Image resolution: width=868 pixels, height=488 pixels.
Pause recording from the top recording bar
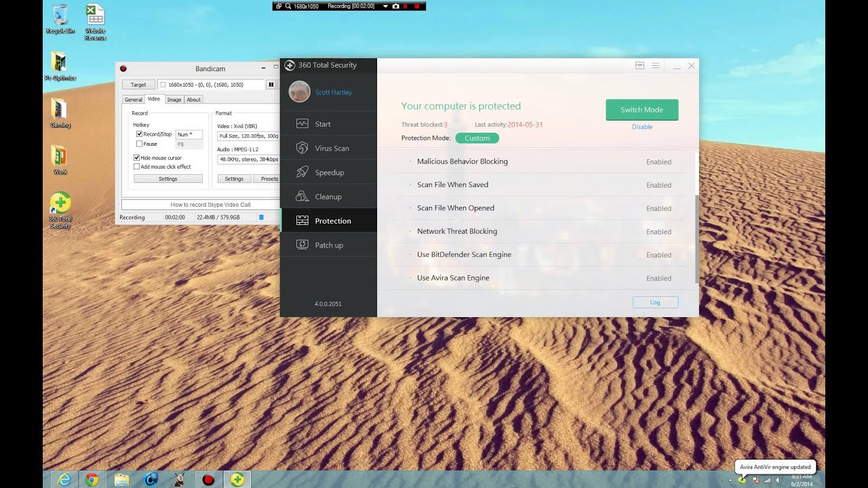(405, 6)
